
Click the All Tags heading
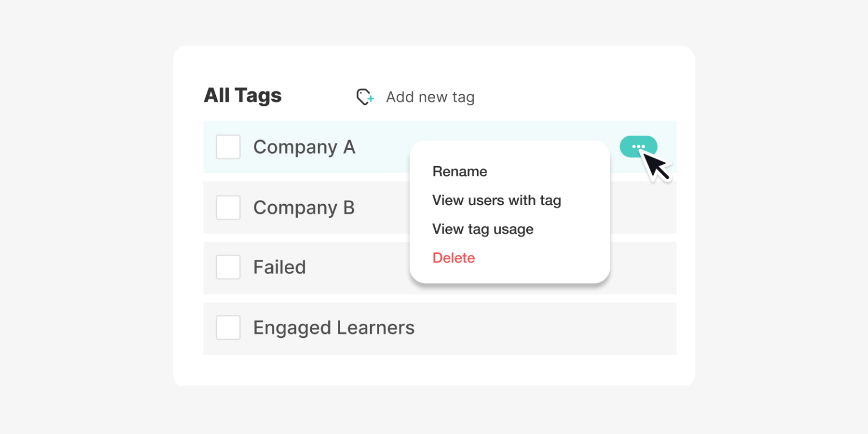(x=242, y=96)
